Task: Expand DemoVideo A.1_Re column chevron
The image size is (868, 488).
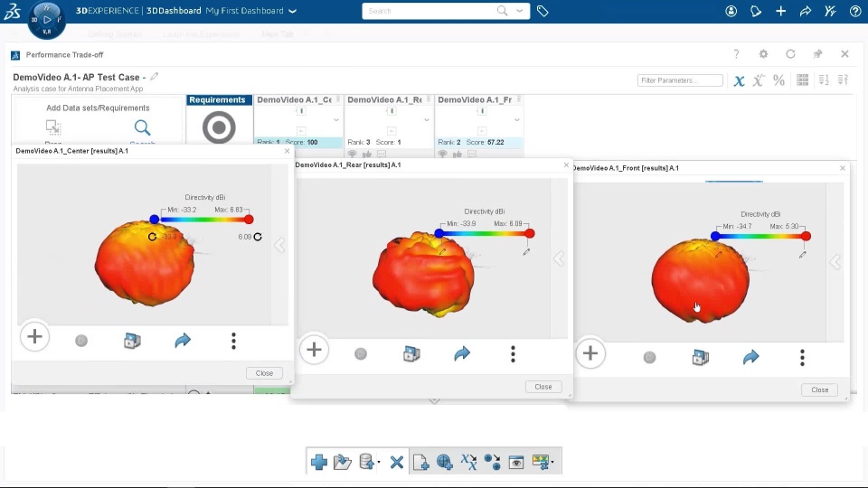Action: (x=426, y=120)
